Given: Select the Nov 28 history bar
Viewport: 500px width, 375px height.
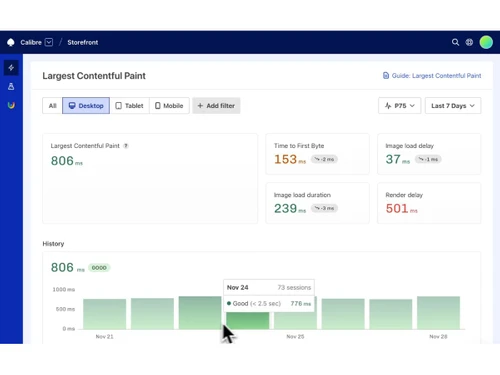Looking at the screenshot, I should point(438,313).
